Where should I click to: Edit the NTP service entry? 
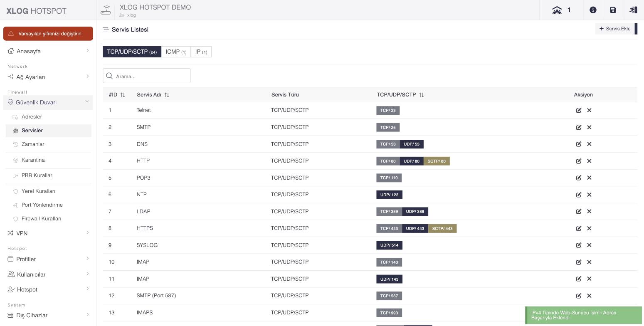coord(578,195)
